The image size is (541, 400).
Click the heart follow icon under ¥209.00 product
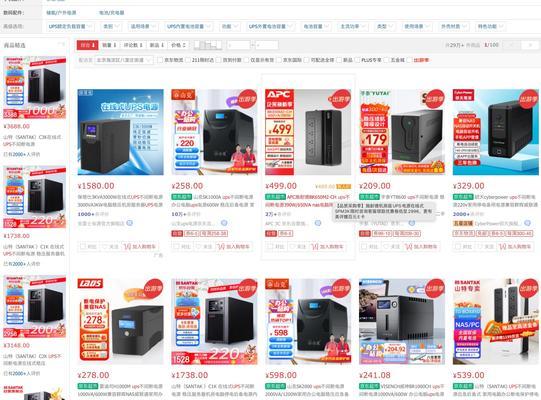point(392,246)
